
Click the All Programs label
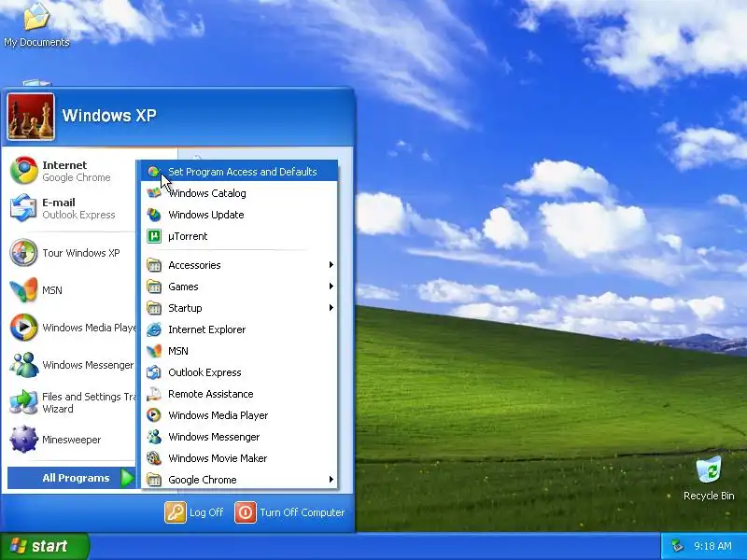[x=76, y=478]
